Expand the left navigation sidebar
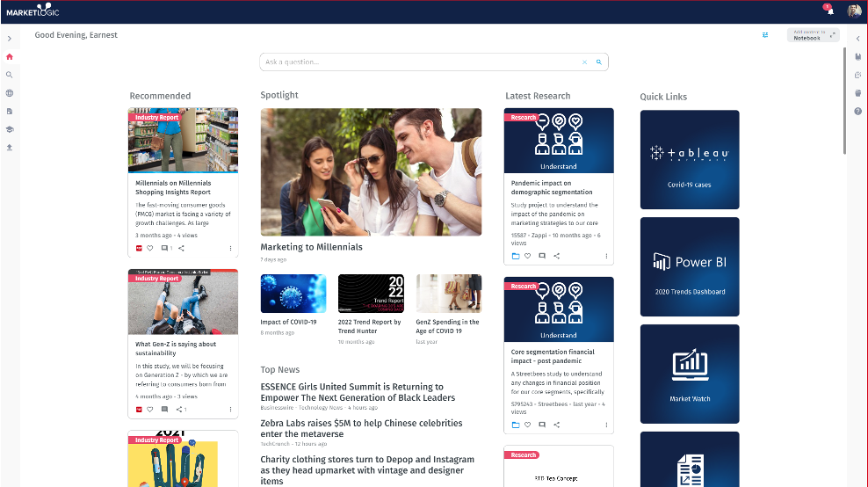 coord(10,39)
